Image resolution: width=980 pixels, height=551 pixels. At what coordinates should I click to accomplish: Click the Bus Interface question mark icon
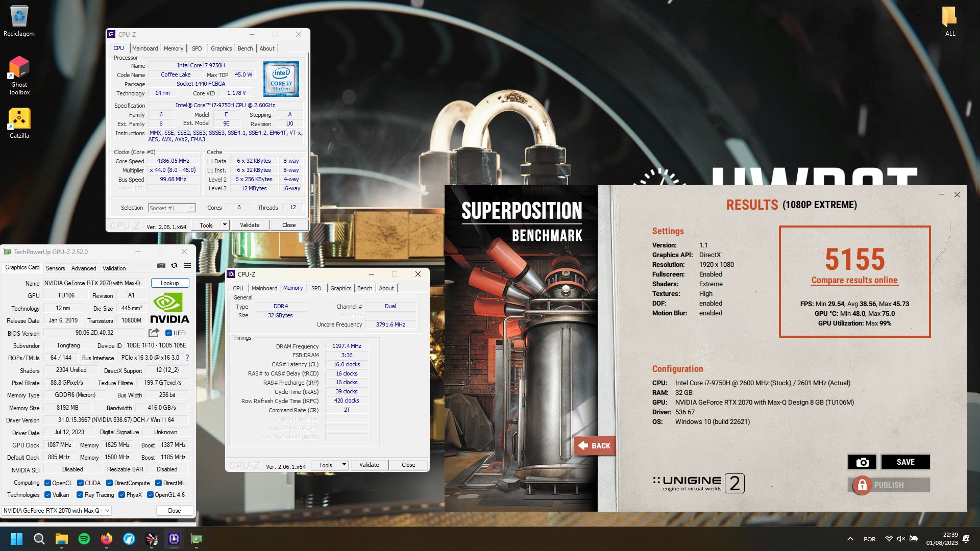(x=187, y=358)
